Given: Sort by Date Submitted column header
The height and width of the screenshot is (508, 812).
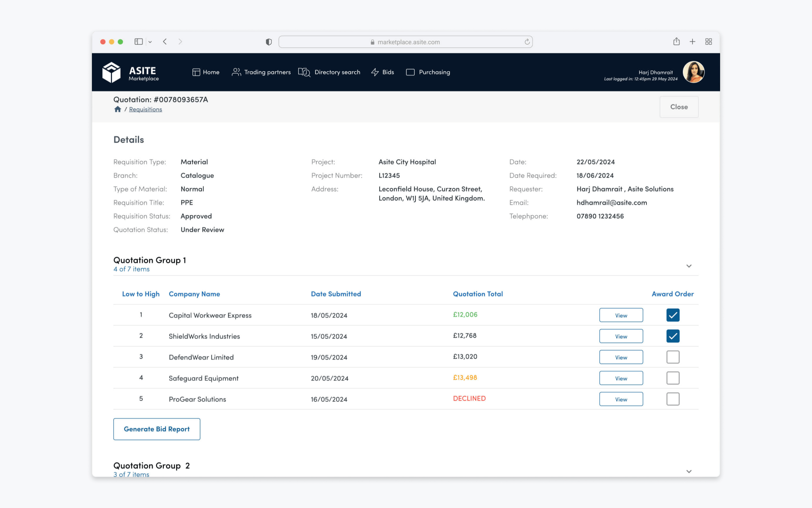Looking at the screenshot, I should (336, 294).
